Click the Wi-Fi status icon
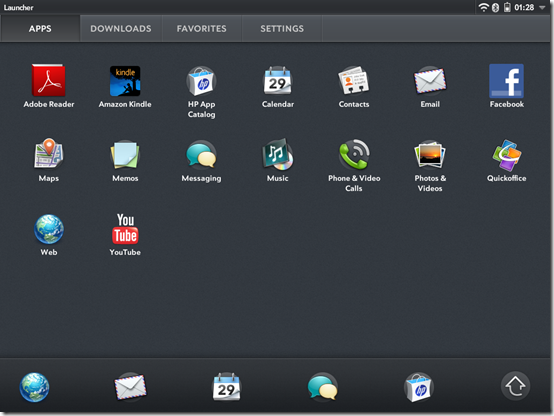The image size is (554, 416). (483, 7)
